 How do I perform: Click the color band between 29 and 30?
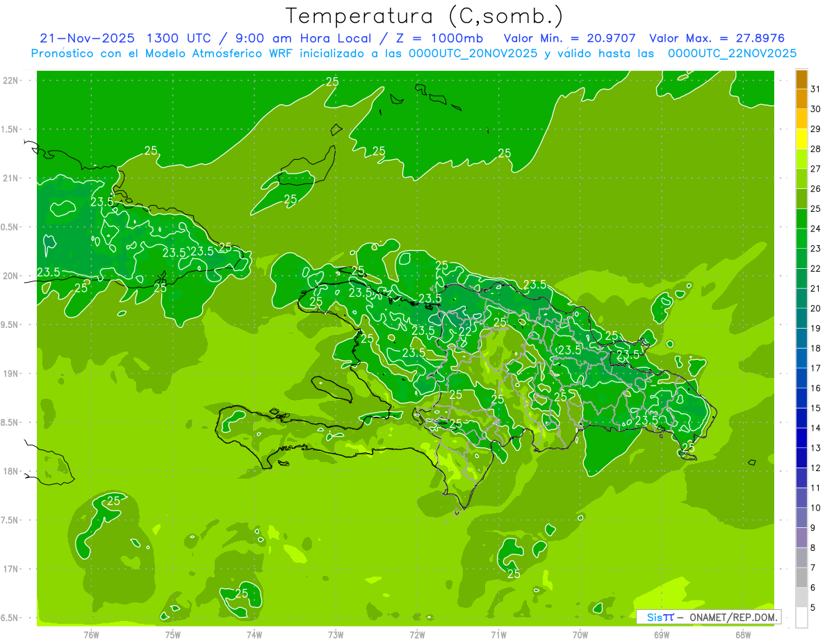[x=801, y=119]
